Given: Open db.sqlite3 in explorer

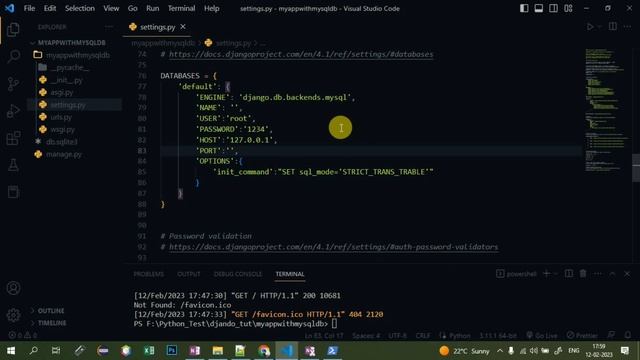Looking at the screenshot, I should pos(62,142).
